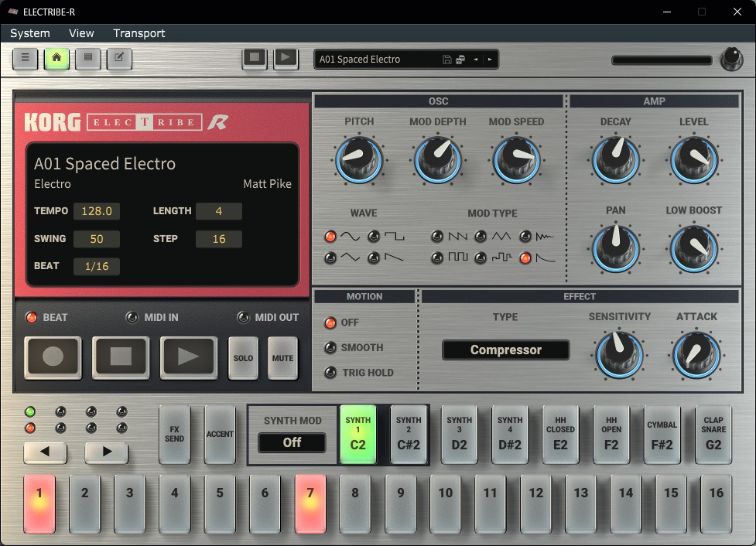Open the SYNTH MOD Off dropdown
756x546 pixels.
292,442
